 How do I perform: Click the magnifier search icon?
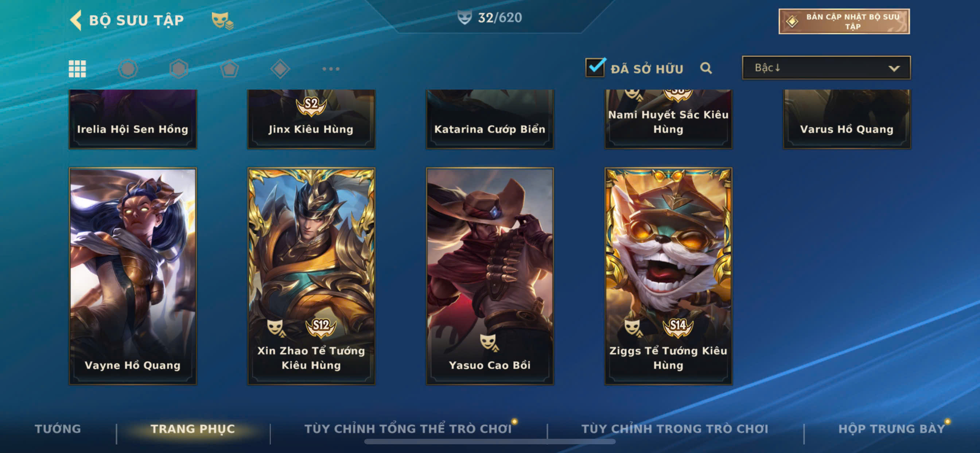706,68
